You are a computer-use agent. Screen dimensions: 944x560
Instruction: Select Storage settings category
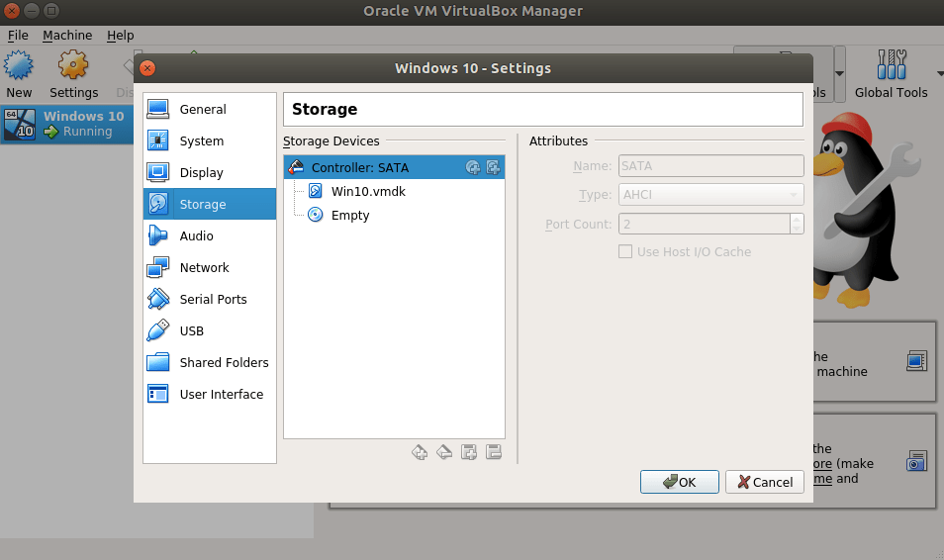click(x=210, y=204)
